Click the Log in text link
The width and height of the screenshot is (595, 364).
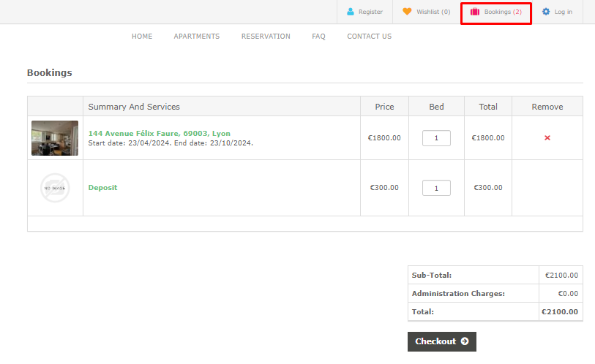564,12
